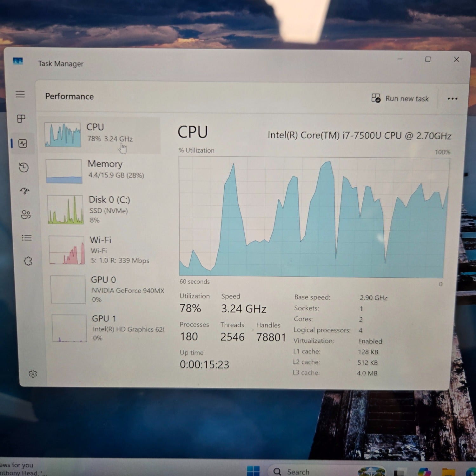Open the Windows Start menu on taskbar
Screen dimensions: 476x476
coord(253,471)
